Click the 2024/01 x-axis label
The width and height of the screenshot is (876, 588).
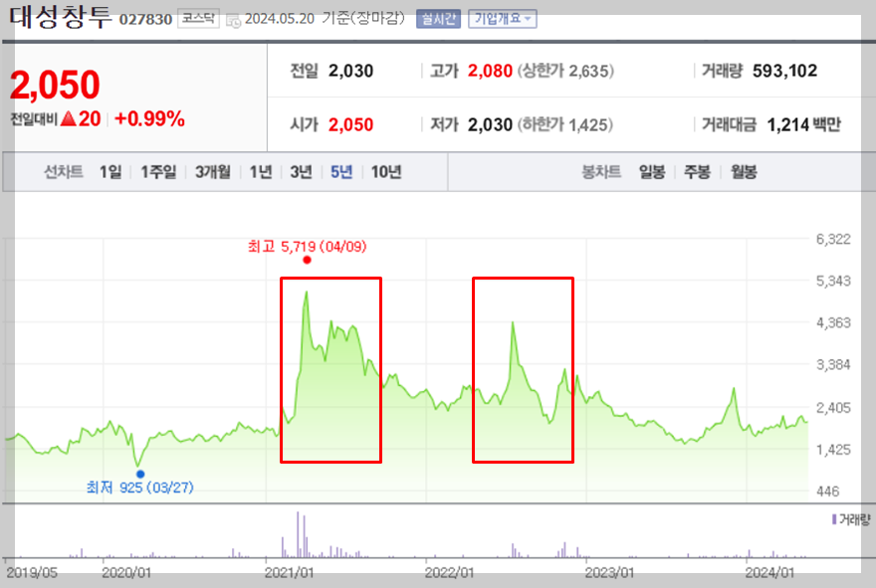coord(769,572)
